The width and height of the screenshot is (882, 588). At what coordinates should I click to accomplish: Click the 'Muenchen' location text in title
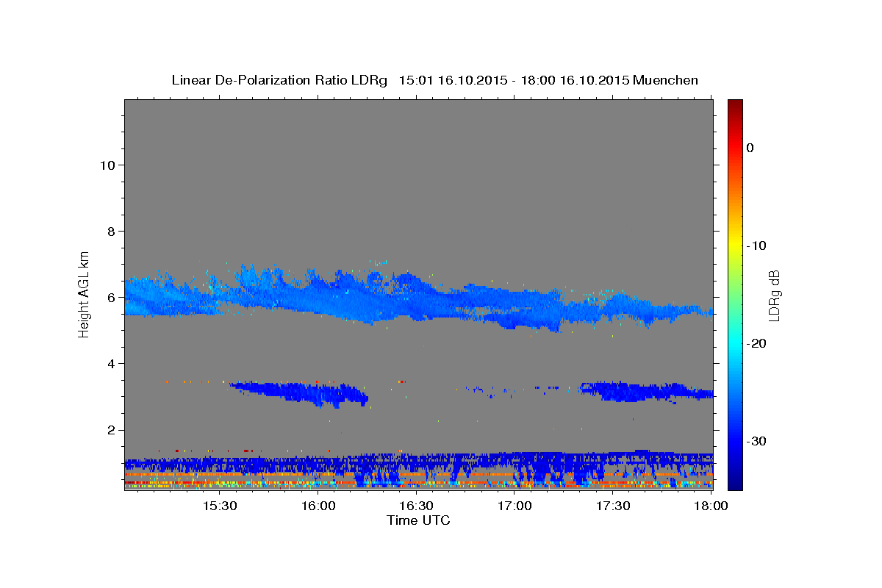(x=666, y=80)
